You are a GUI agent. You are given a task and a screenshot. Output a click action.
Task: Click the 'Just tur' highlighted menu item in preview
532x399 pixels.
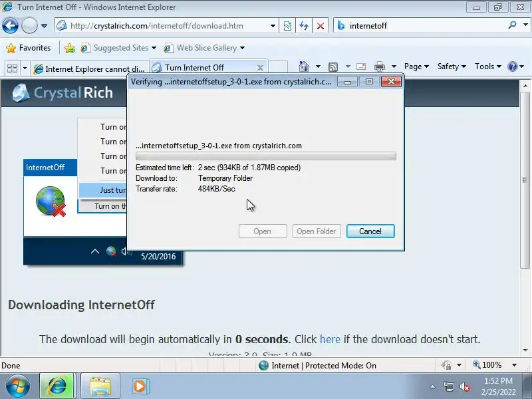tap(103, 190)
